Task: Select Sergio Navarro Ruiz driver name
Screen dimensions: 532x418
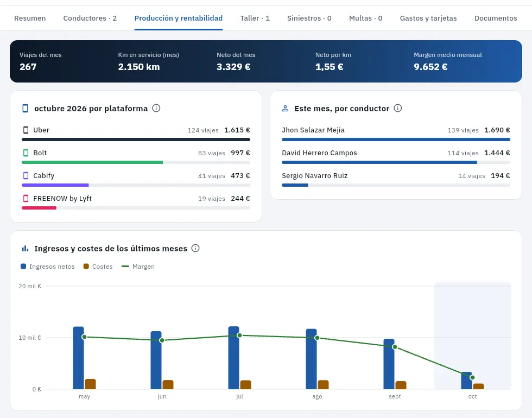Action: tap(314, 175)
